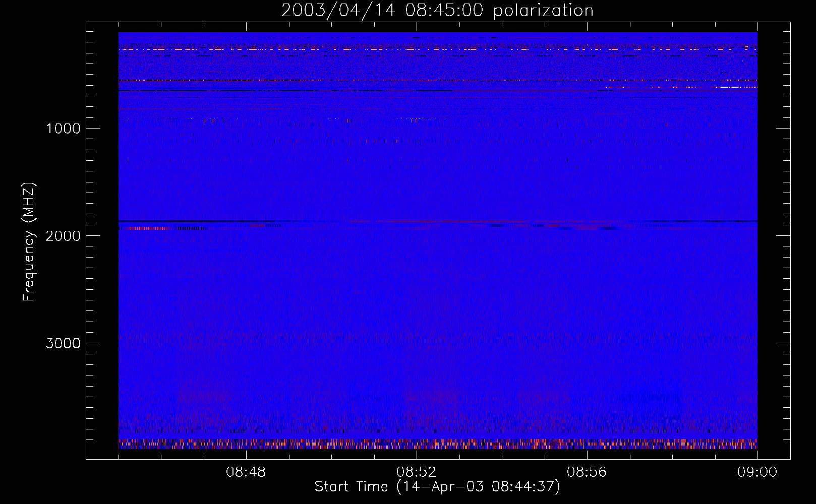The width and height of the screenshot is (816, 504).
Task: Click the dark horizontal band just above 2000 MHz
Action: pyautogui.click(x=438, y=221)
